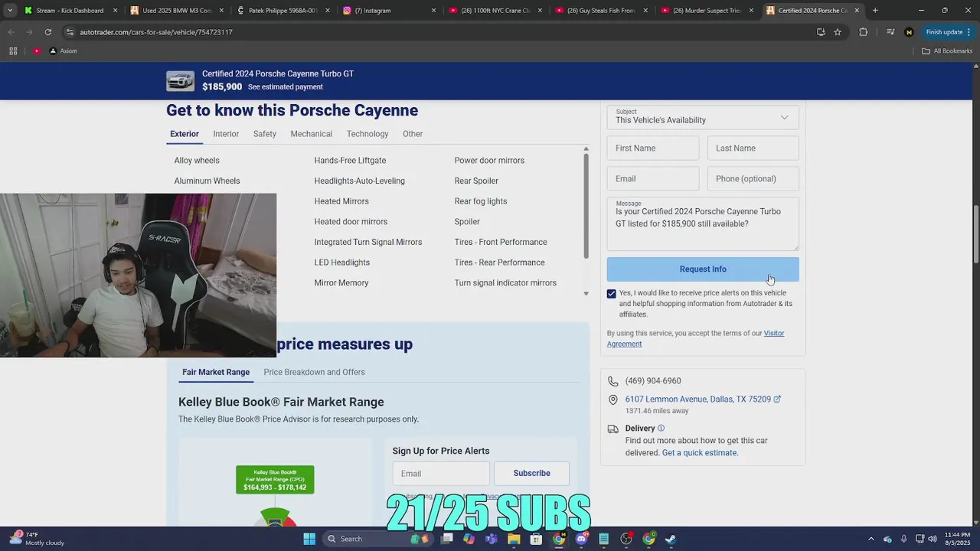Select the Mechanical features tab
This screenshot has height=551, width=980.
(x=312, y=134)
